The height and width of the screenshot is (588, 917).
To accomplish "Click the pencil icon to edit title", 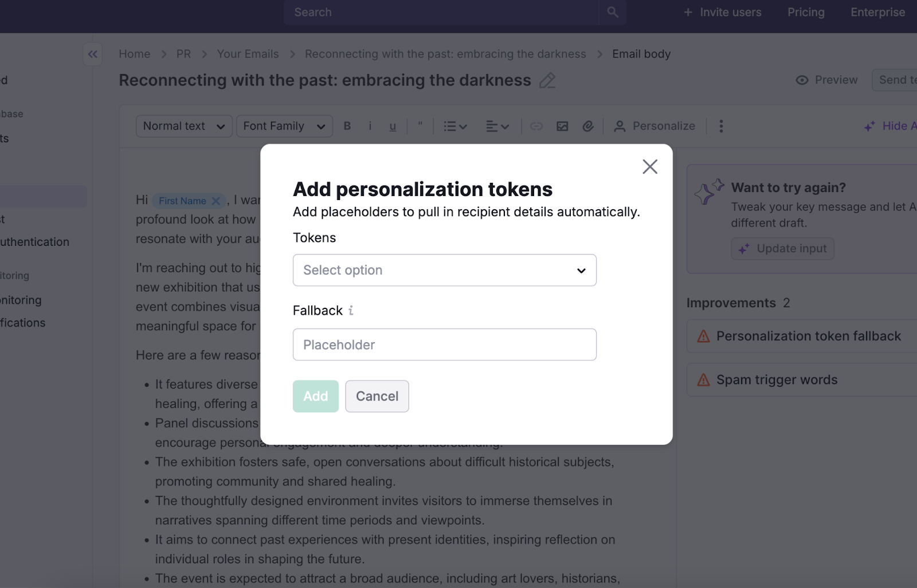I will [x=547, y=81].
